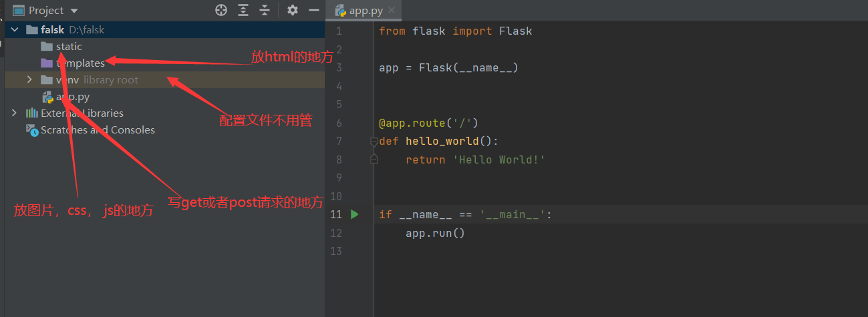Viewport: 868px width, 317px height.
Task: Click the Expand All icon
Action: (x=243, y=10)
